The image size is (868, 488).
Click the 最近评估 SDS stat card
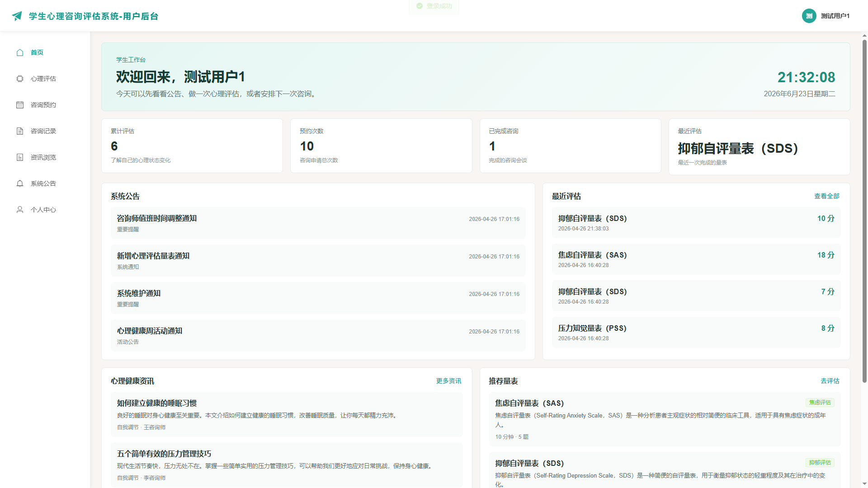pyautogui.click(x=759, y=147)
